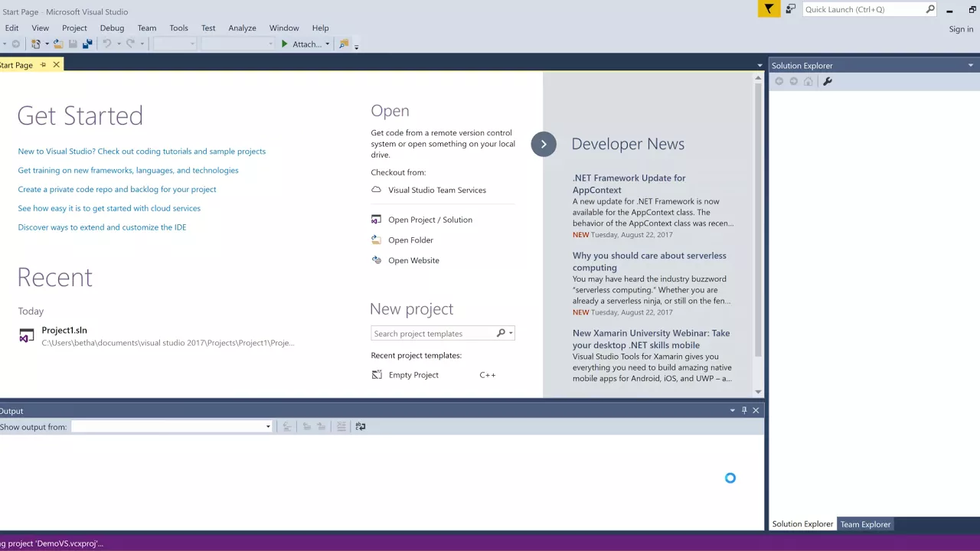Click Find Message in Code Output icon
This screenshot has height=551, width=980.
pyautogui.click(x=287, y=427)
